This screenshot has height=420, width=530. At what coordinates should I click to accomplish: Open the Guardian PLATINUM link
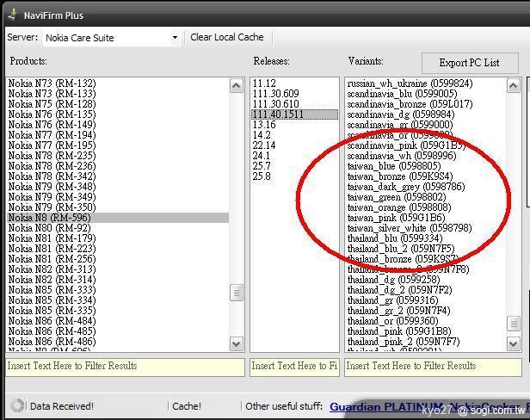click(385, 406)
